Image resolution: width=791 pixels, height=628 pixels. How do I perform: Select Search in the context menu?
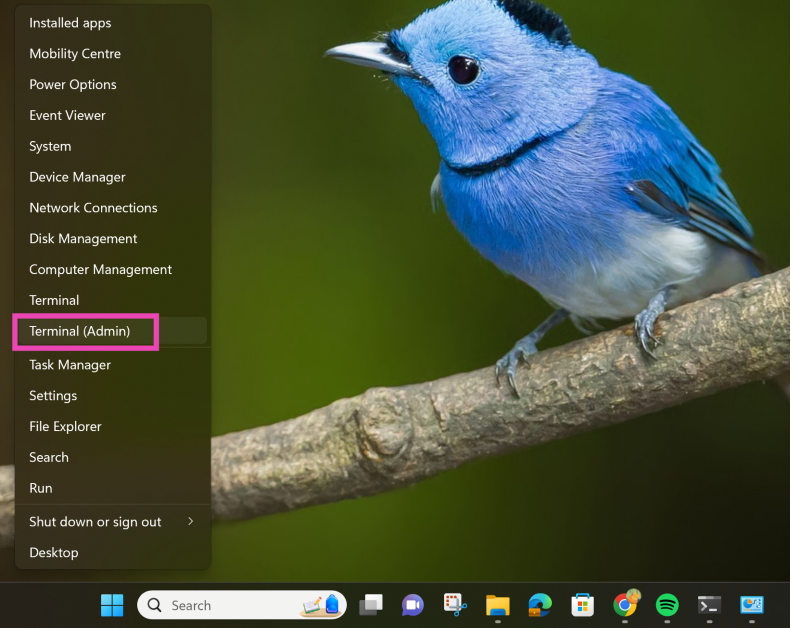click(x=113, y=457)
